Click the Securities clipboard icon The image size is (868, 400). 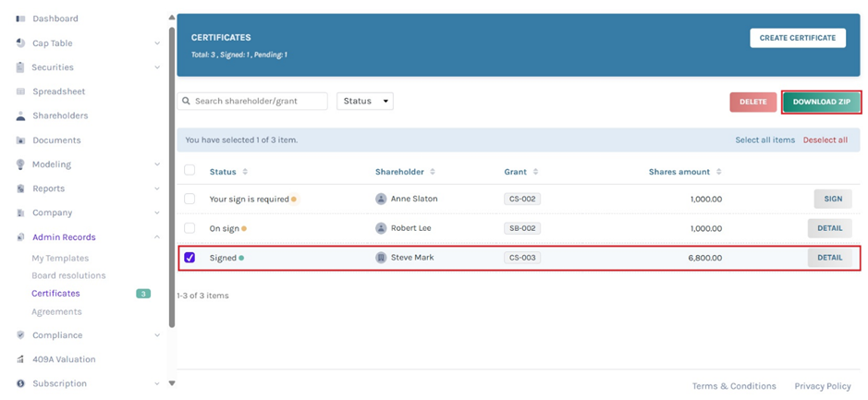point(20,67)
